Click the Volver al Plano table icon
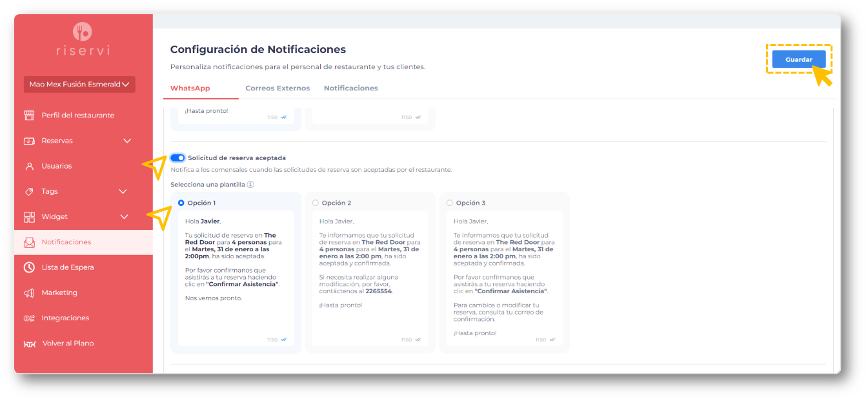868x401 pixels. pyautogui.click(x=29, y=344)
